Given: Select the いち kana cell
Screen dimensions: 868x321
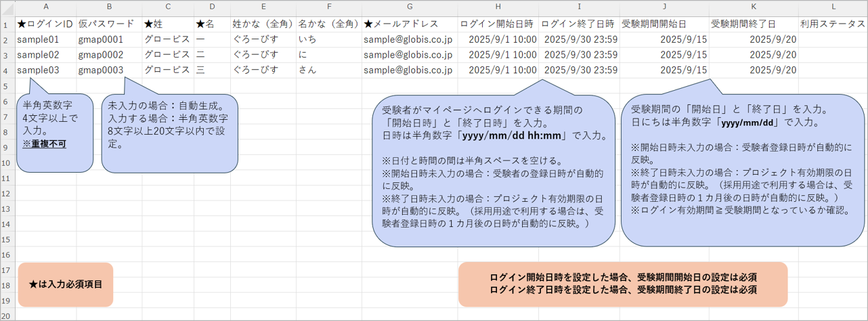Looking at the screenshot, I should pyautogui.click(x=328, y=39).
